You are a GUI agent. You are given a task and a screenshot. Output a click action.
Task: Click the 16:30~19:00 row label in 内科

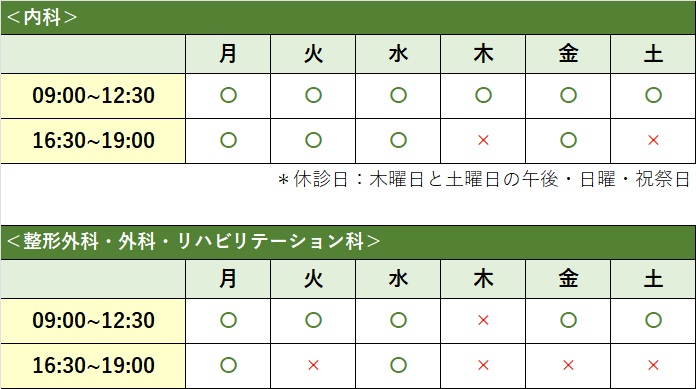coord(93,141)
